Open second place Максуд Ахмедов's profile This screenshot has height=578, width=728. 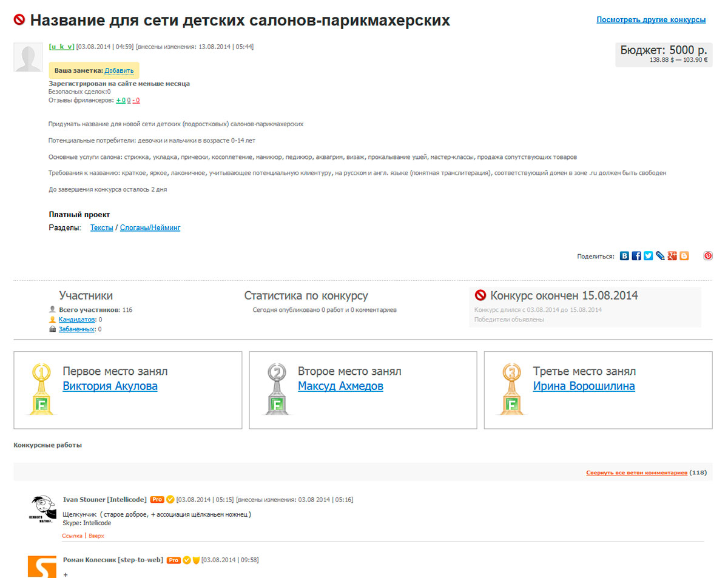340,386
